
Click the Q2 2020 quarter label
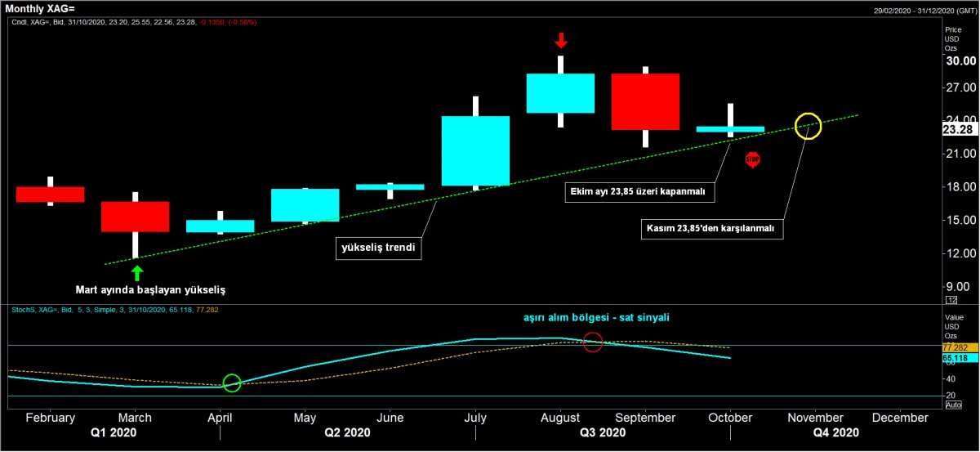[347, 432]
